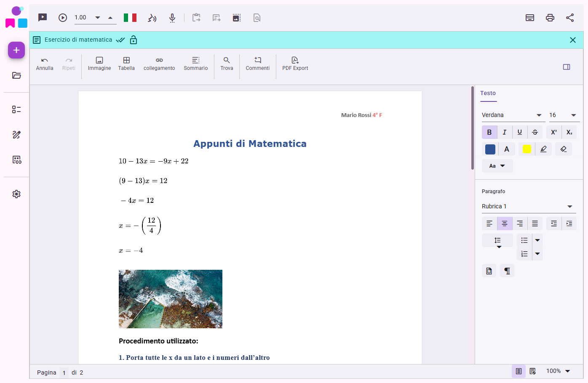This screenshot has width=588, height=383.
Task: Decrease indent
Action: [554, 223]
